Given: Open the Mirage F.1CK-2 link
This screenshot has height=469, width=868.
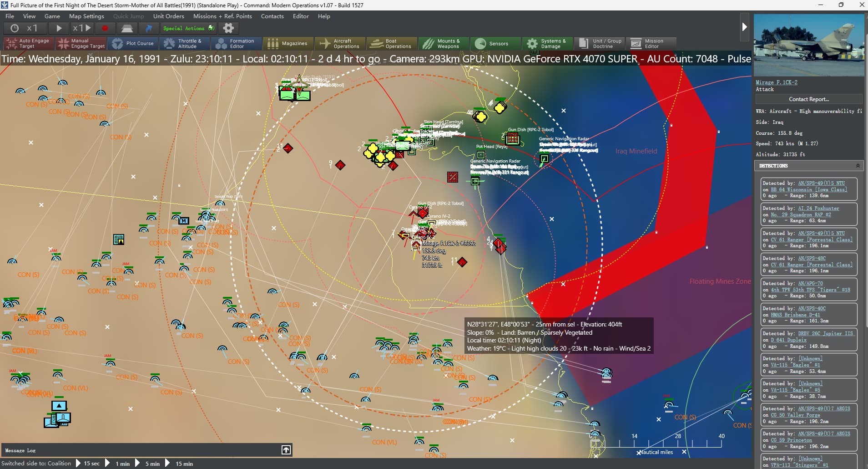Looking at the screenshot, I should [x=777, y=82].
